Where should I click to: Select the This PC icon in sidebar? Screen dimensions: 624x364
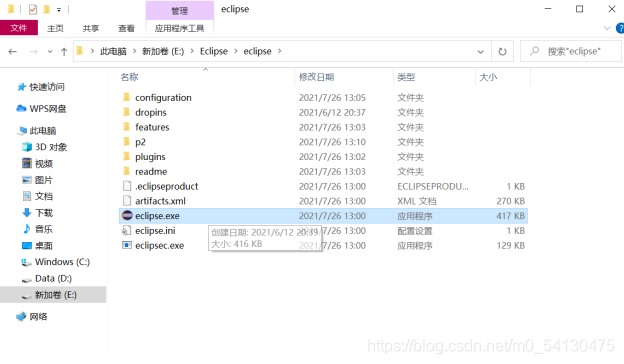[x=23, y=130]
